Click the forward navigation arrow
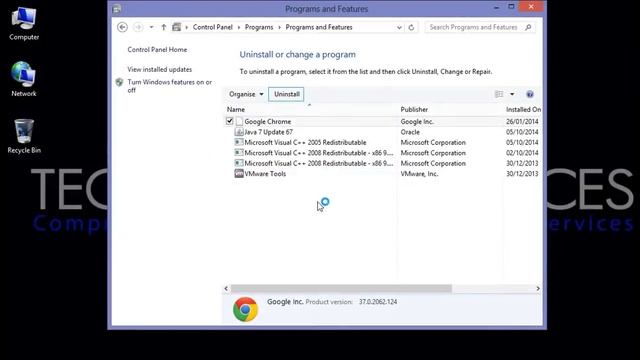Screen dimensions: 640x360 click(138, 27)
